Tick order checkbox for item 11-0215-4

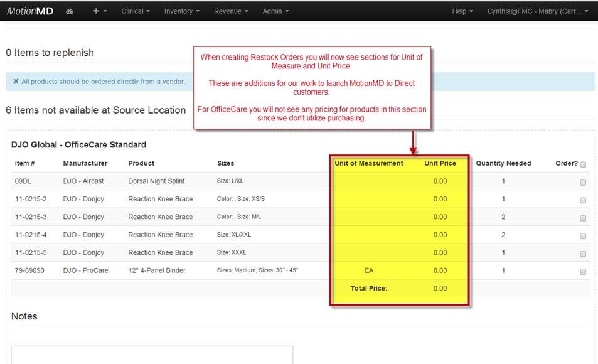point(583,235)
